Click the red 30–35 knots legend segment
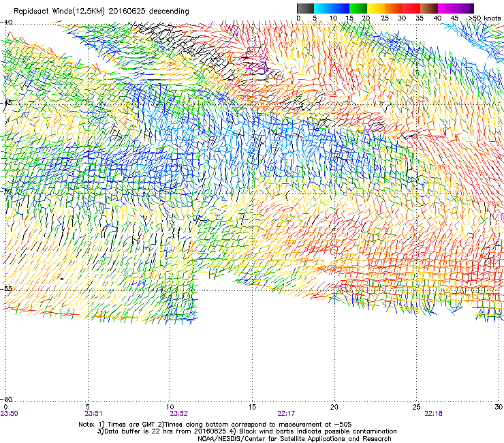 pos(411,8)
